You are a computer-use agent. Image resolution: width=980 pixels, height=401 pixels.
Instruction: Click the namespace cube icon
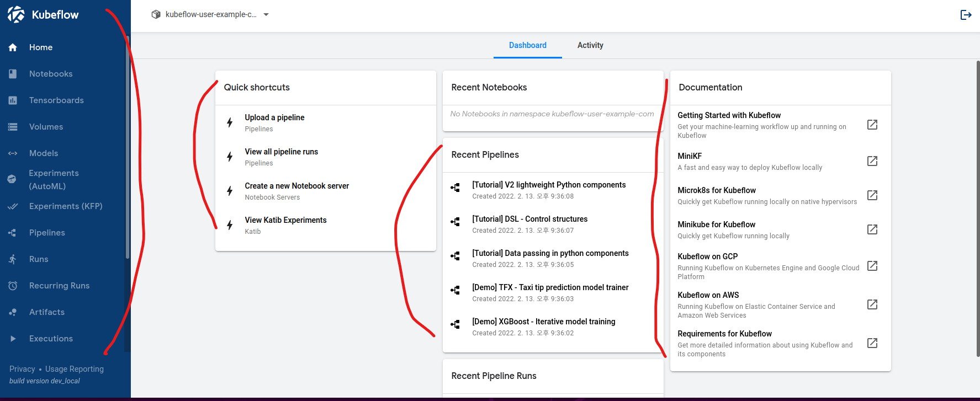(x=156, y=14)
